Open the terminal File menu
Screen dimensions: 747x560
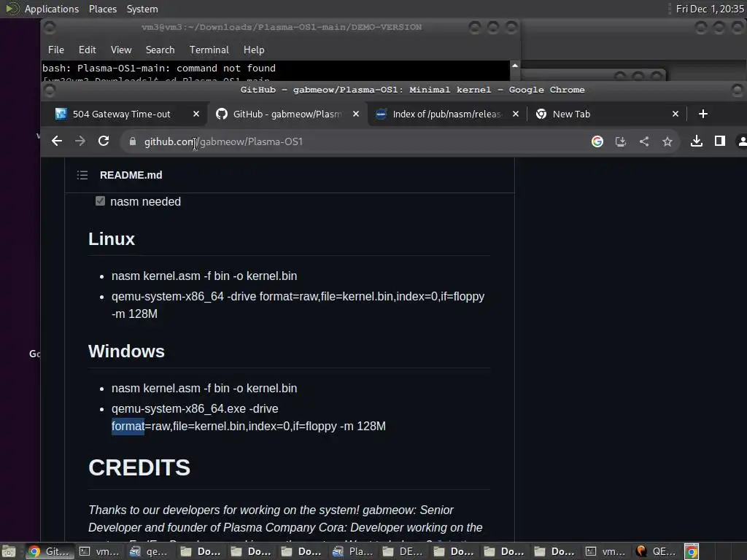click(x=55, y=50)
